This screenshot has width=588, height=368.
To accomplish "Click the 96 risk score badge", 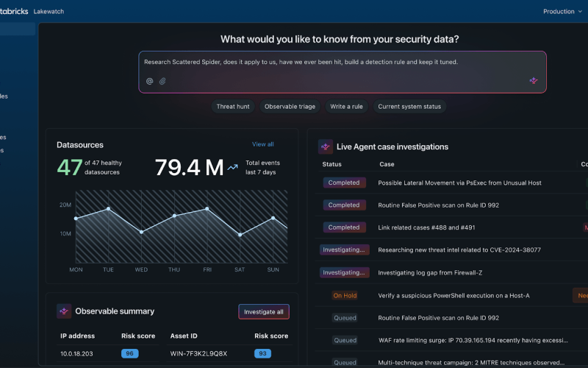I will click(129, 354).
